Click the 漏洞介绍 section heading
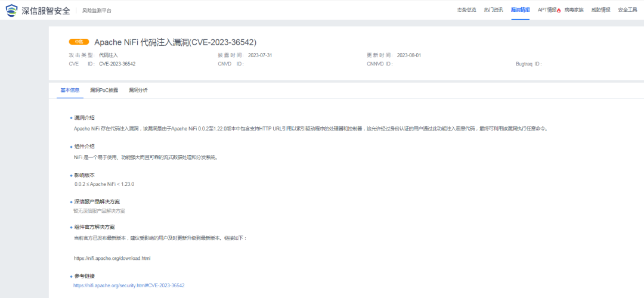The height and width of the screenshot is (298, 644). pyautogui.click(x=84, y=118)
